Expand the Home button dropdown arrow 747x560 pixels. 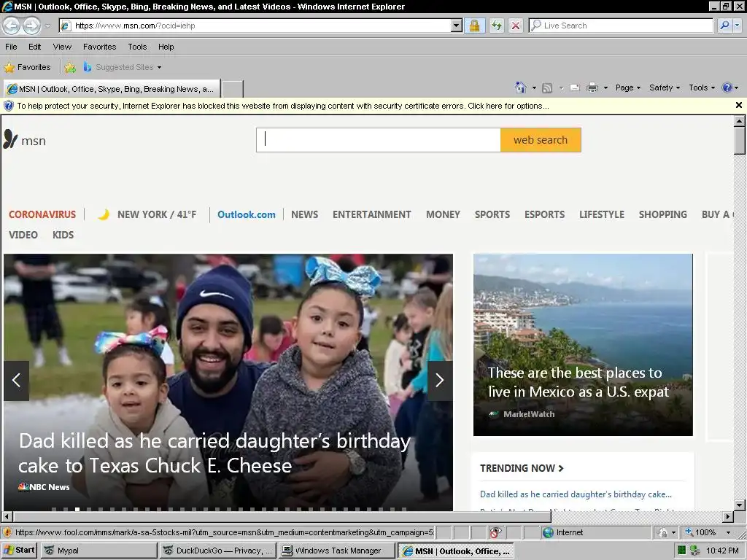coord(534,87)
